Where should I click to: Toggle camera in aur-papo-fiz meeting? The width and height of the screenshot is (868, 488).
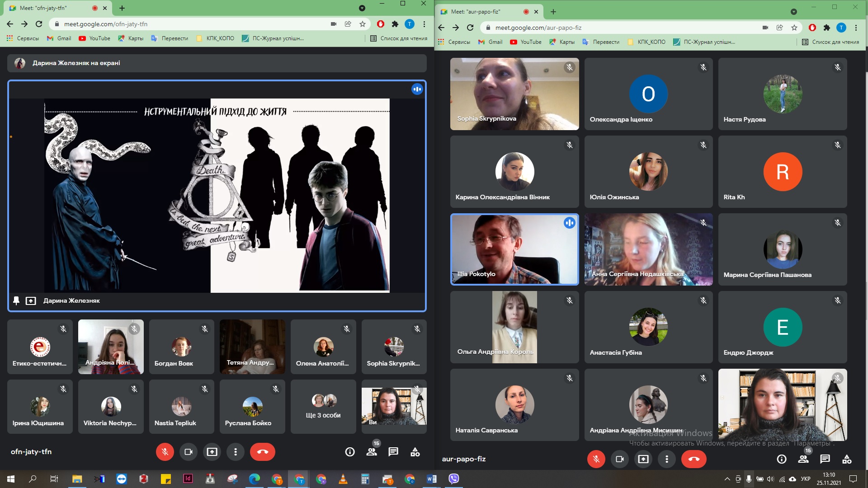620,459
